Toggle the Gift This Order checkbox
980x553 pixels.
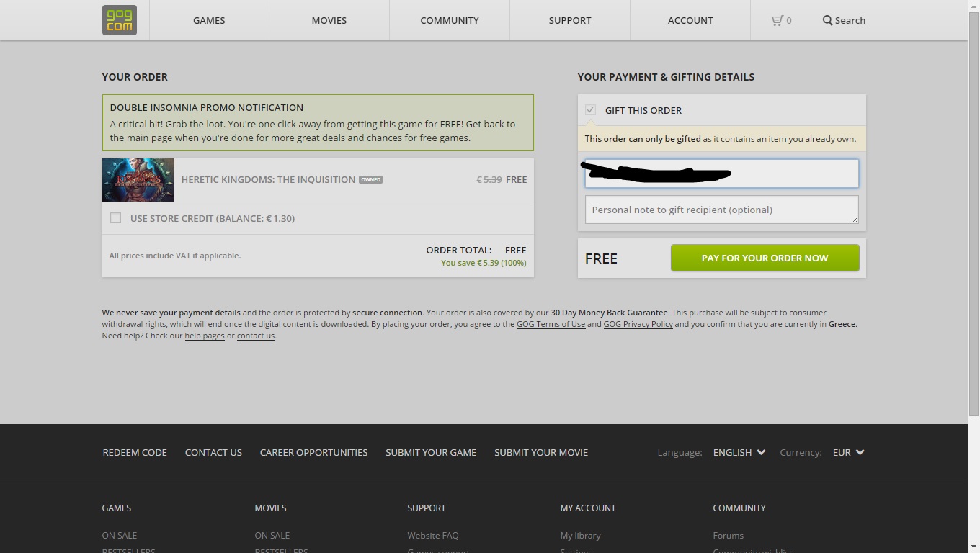pyautogui.click(x=590, y=110)
